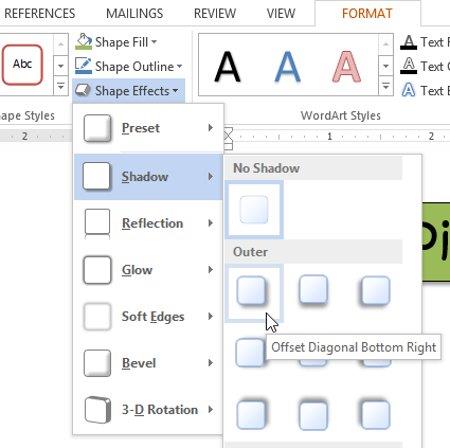Expand the shape styles gallery More button

click(x=61, y=86)
